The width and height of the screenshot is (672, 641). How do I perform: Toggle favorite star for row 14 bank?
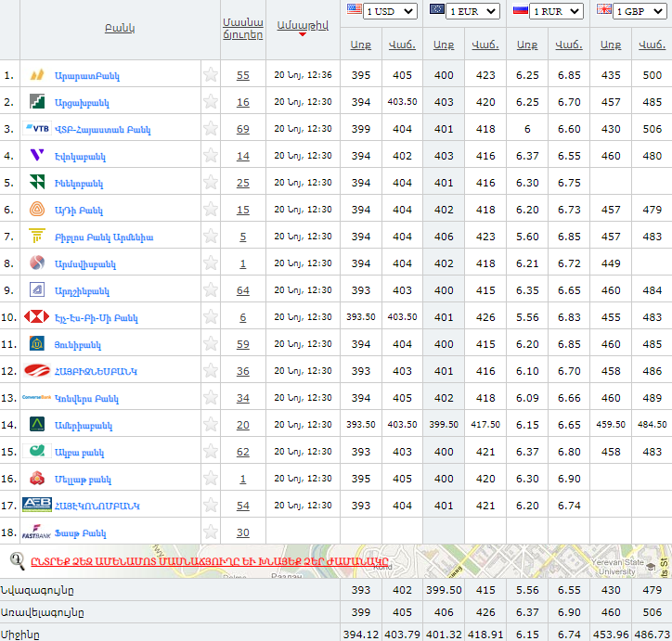coord(211,424)
